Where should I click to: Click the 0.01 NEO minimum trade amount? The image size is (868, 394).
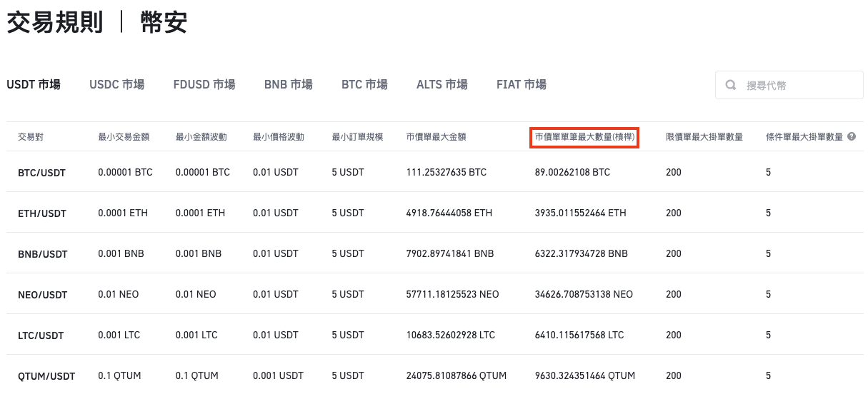pos(119,294)
